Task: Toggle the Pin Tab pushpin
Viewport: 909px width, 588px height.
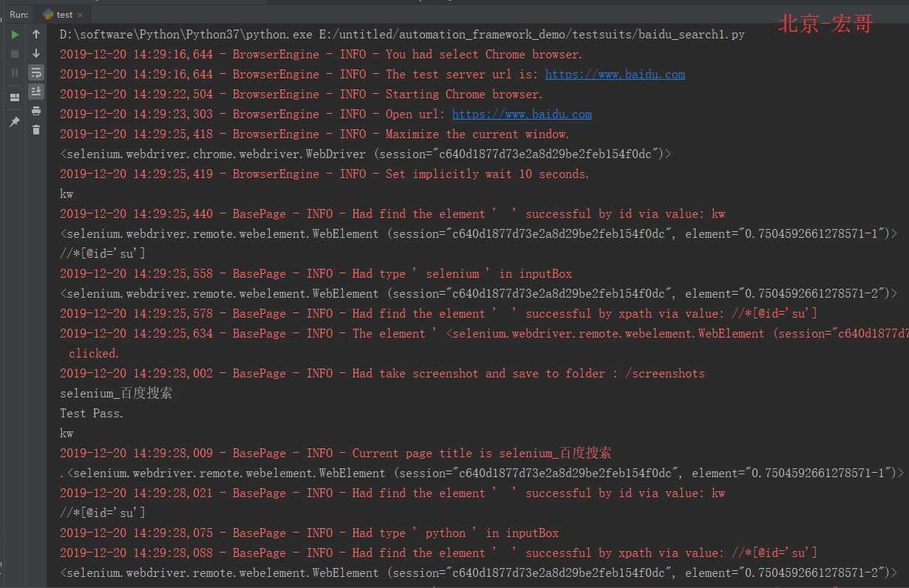Action: pos(15,121)
